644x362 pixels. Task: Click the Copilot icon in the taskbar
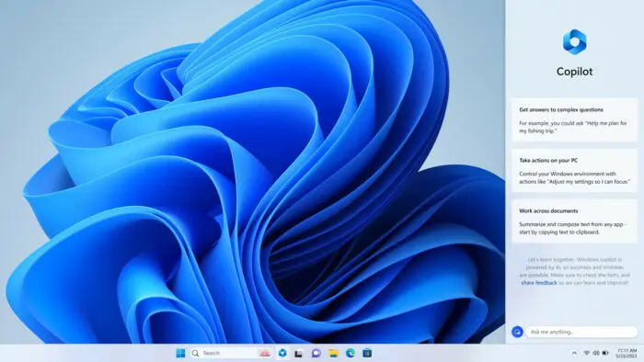(282, 353)
